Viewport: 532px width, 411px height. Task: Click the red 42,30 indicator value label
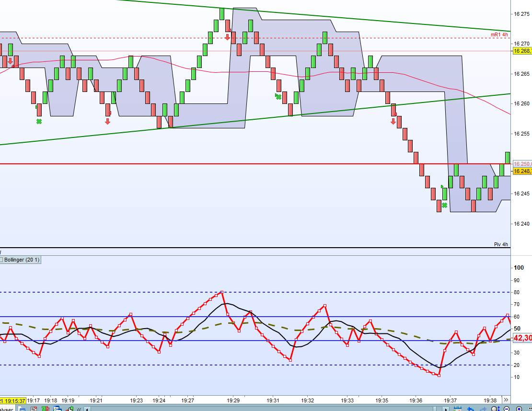[522, 338]
